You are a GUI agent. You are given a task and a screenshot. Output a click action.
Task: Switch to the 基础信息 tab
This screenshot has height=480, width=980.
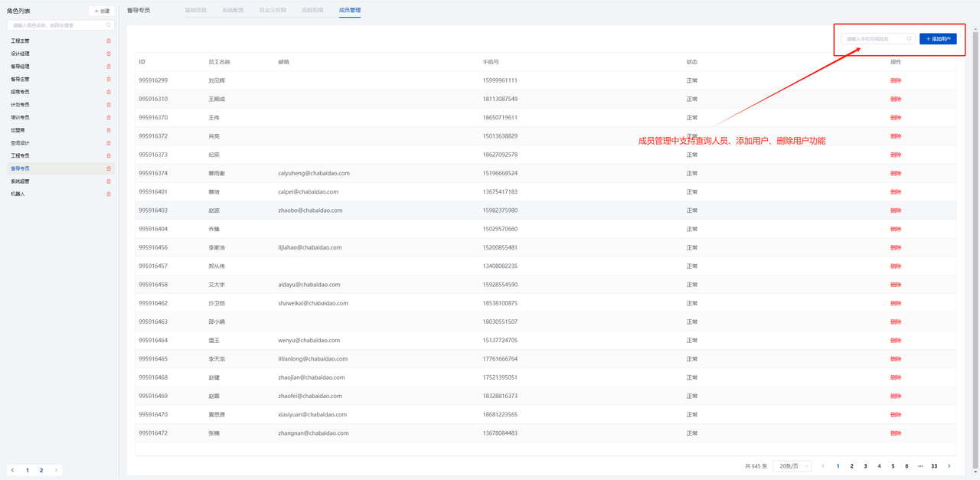(196, 11)
